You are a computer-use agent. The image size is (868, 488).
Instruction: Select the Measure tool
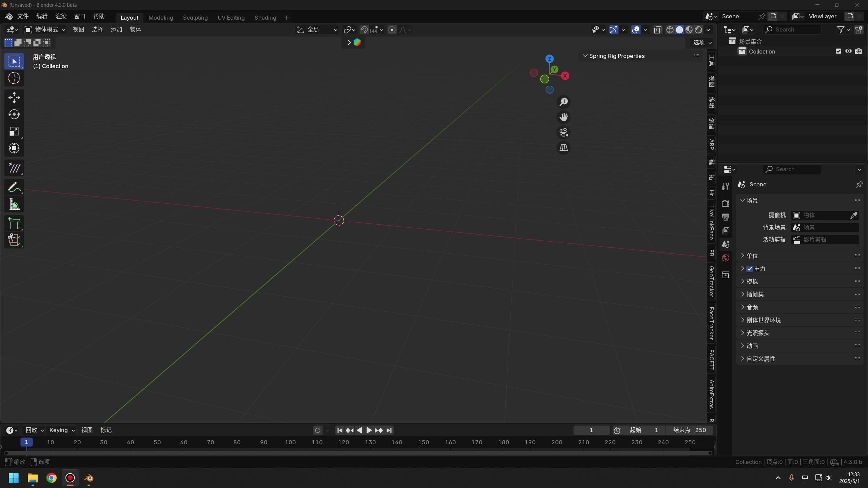point(14,204)
